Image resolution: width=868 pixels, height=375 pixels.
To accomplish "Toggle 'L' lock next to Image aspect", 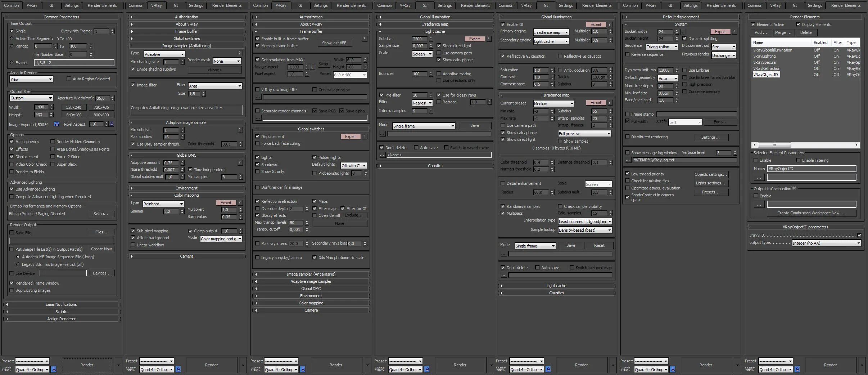I will pos(312,67).
